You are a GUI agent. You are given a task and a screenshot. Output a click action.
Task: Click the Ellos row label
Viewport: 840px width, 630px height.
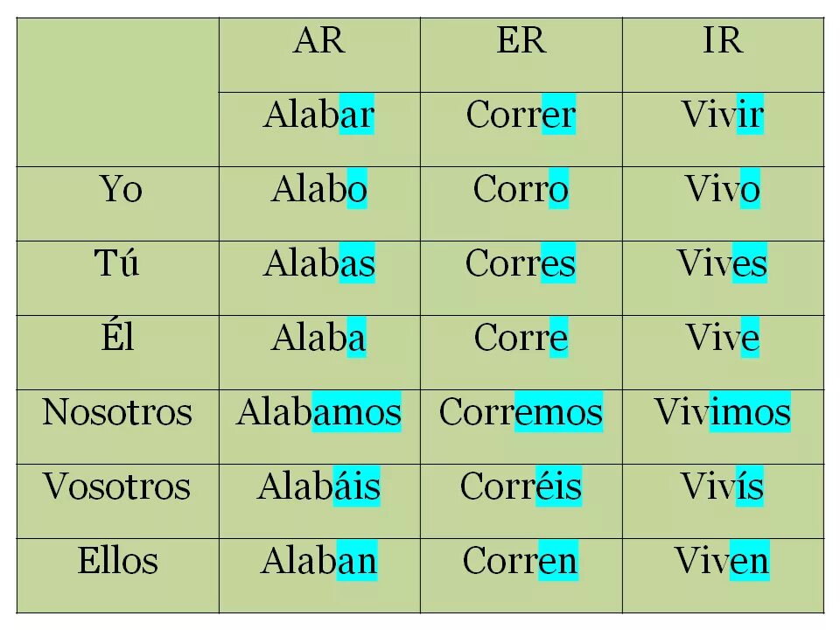(117, 560)
